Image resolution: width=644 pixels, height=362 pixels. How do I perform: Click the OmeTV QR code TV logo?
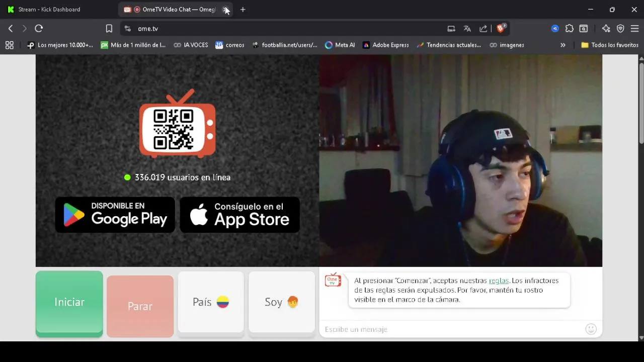[x=178, y=123]
